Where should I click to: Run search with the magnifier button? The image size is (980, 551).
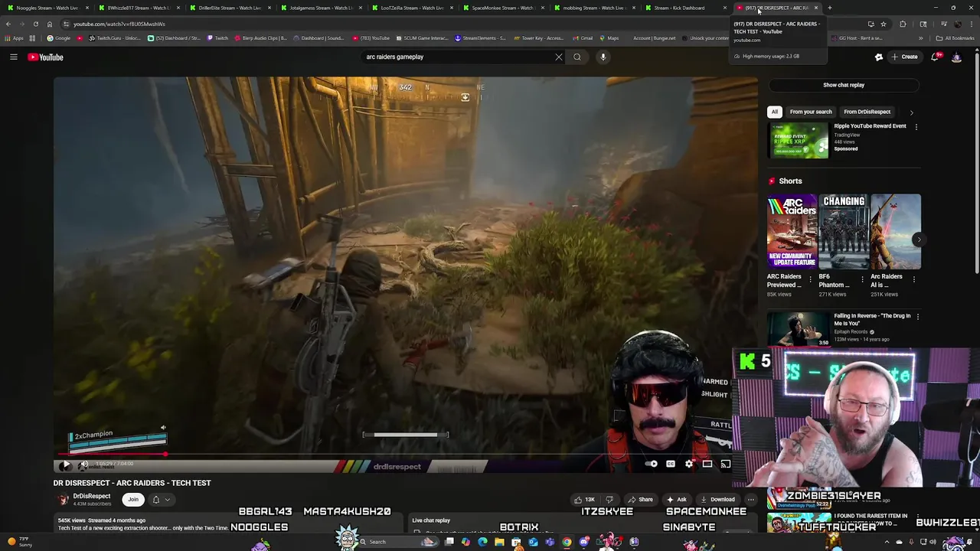(x=577, y=57)
